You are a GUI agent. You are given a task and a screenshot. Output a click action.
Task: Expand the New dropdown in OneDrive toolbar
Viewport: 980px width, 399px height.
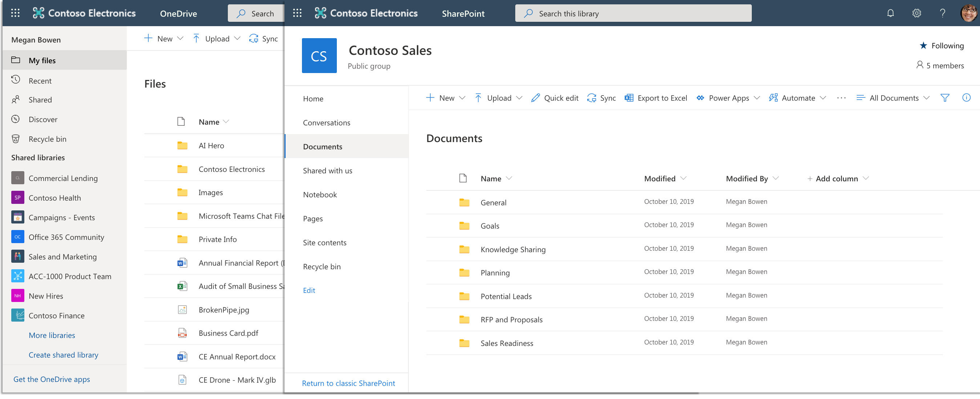pyautogui.click(x=180, y=39)
